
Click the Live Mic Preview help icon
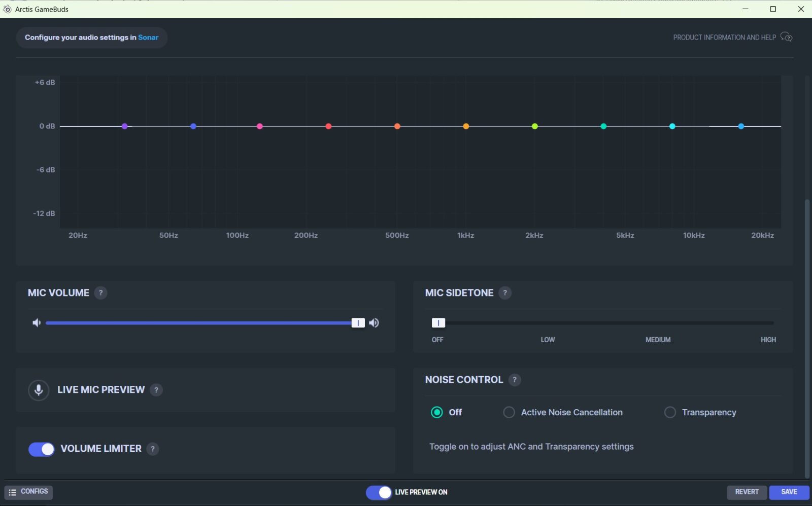[x=156, y=390]
